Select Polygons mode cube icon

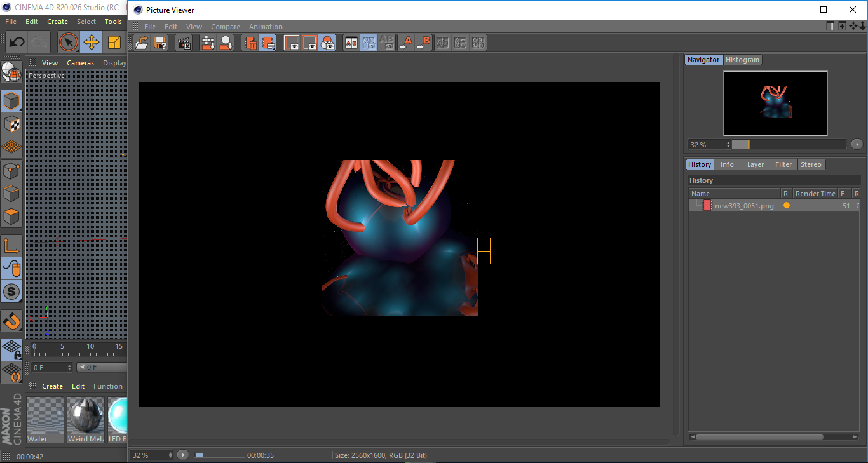coord(11,217)
